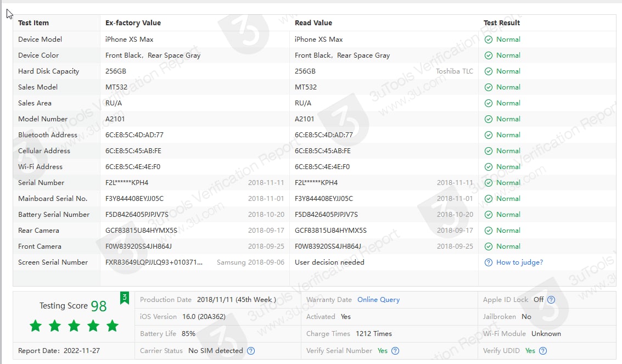This screenshot has height=364, width=622.
Task: Open the Carrier Status help icon
Action: [x=251, y=351]
